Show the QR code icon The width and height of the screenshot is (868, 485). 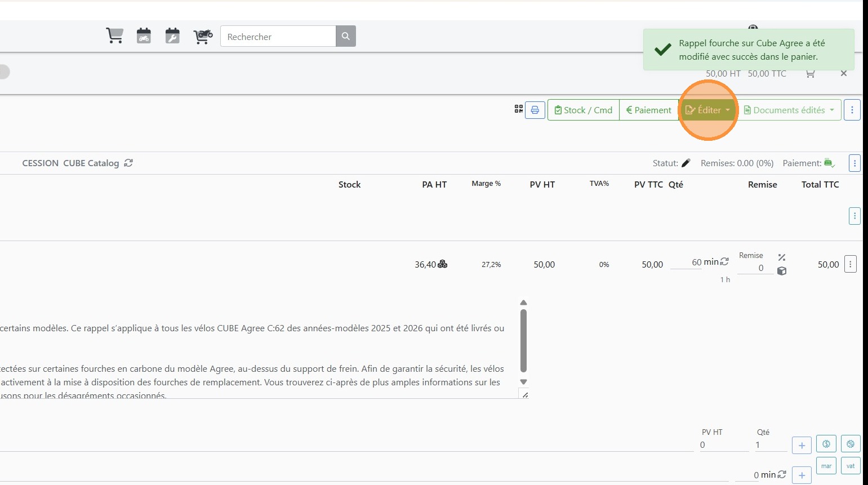518,109
